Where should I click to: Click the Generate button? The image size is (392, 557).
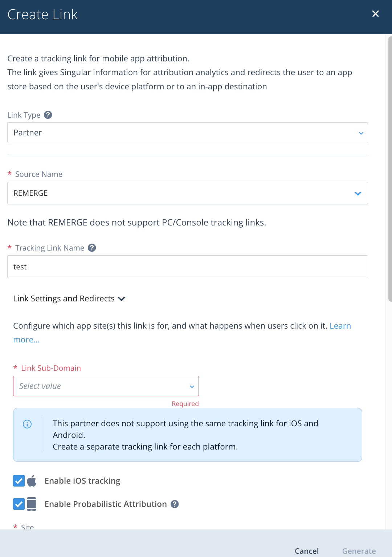pyautogui.click(x=359, y=551)
